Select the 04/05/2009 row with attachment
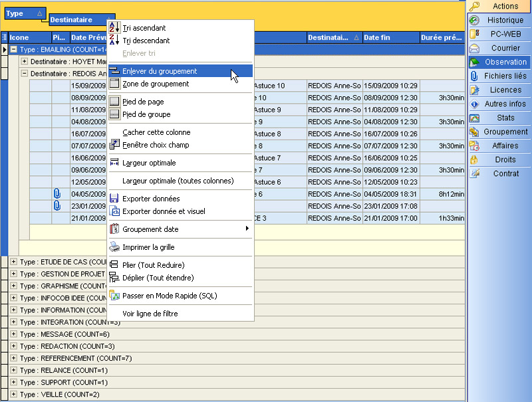This screenshot has height=402, width=532. [88, 194]
